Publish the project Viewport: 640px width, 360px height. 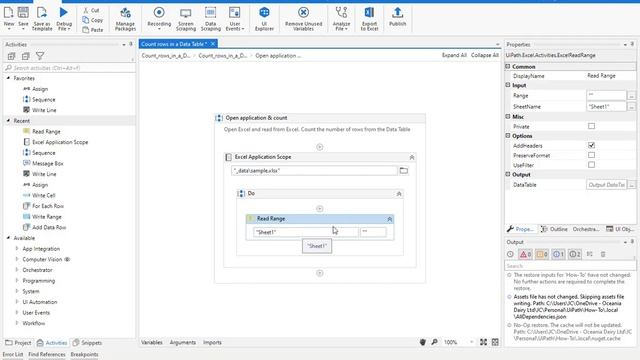point(397,17)
